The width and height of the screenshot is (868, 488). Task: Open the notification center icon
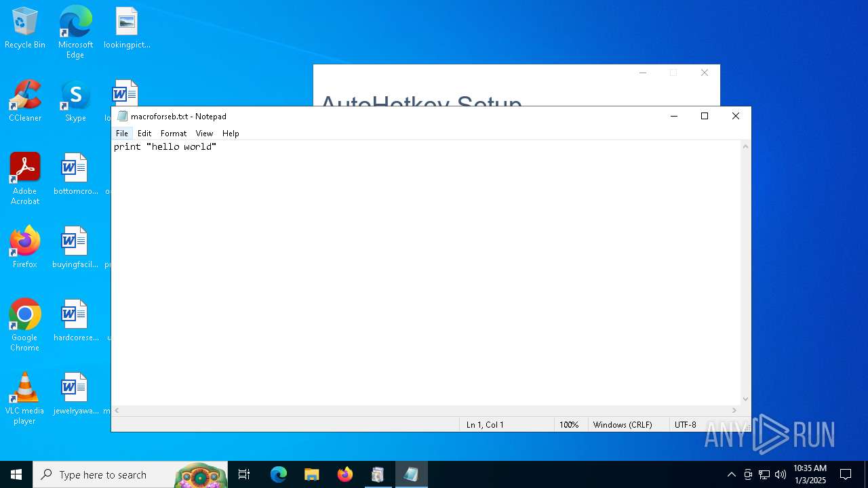846,474
